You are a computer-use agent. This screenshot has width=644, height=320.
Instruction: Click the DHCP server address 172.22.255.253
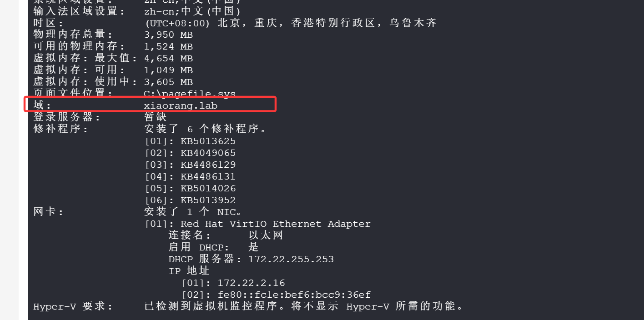click(x=291, y=259)
